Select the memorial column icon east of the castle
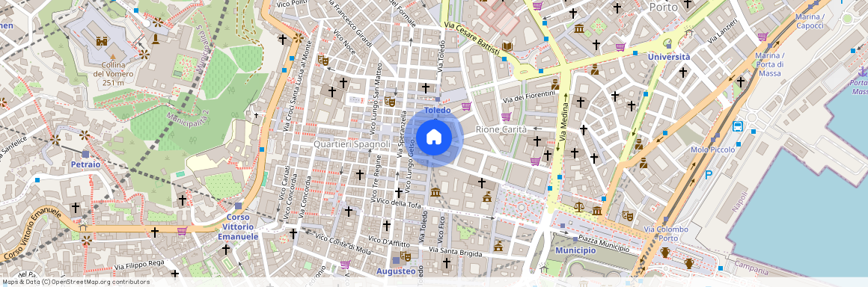This screenshot has width=868, height=287. click(156, 40)
